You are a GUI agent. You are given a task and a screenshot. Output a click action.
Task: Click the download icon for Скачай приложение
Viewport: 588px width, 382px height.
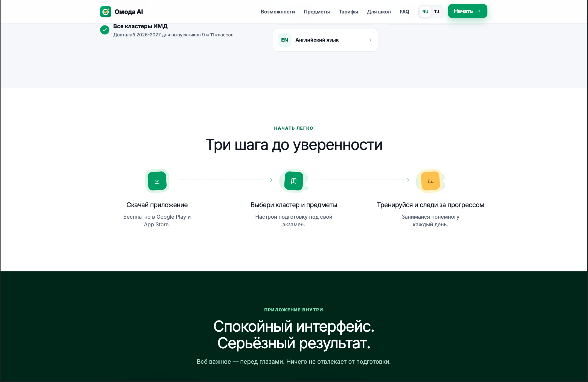click(157, 181)
